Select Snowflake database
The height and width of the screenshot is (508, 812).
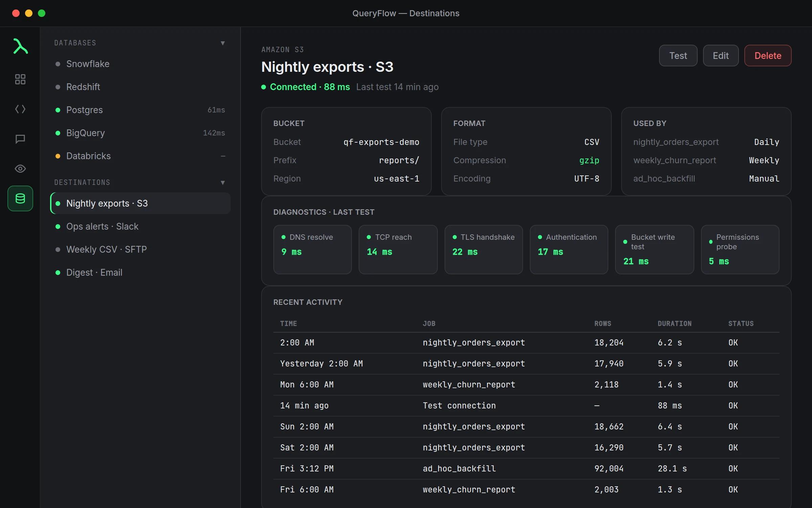(x=140, y=64)
